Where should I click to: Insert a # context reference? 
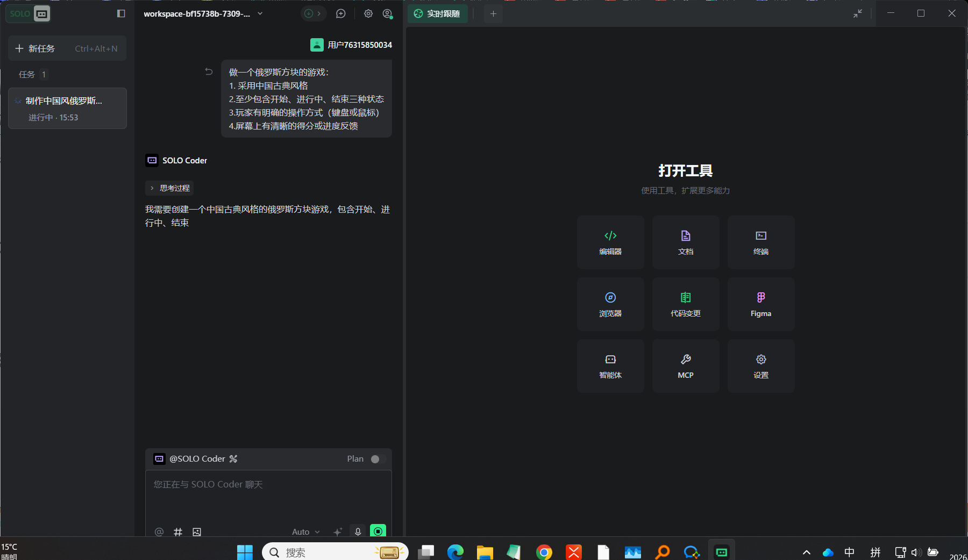click(178, 532)
